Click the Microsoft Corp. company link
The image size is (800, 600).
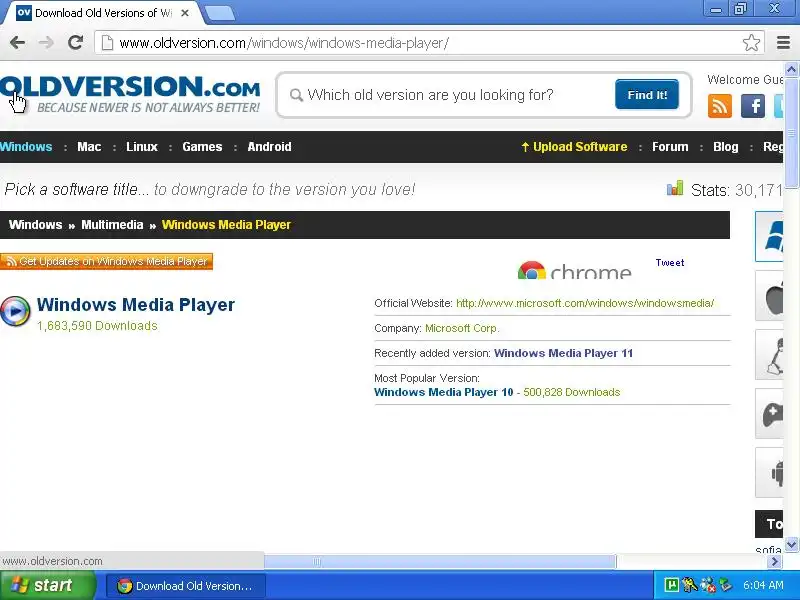(x=462, y=328)
